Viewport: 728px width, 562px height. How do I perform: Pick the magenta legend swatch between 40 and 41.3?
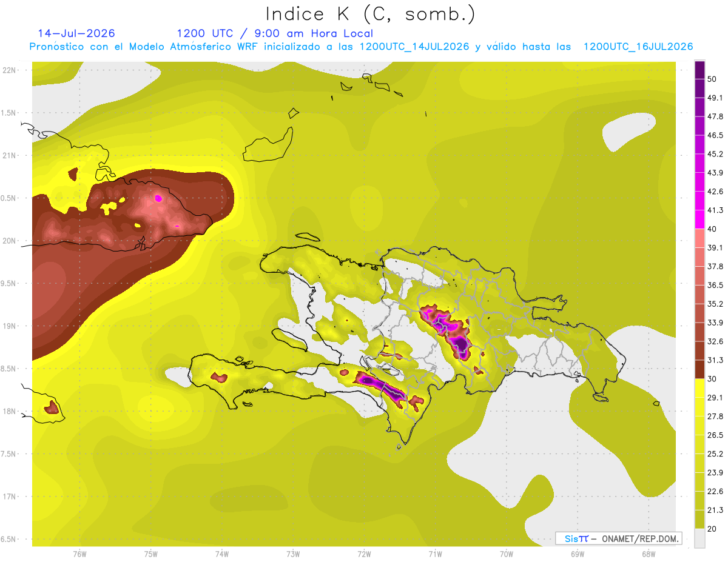[699, 219]
